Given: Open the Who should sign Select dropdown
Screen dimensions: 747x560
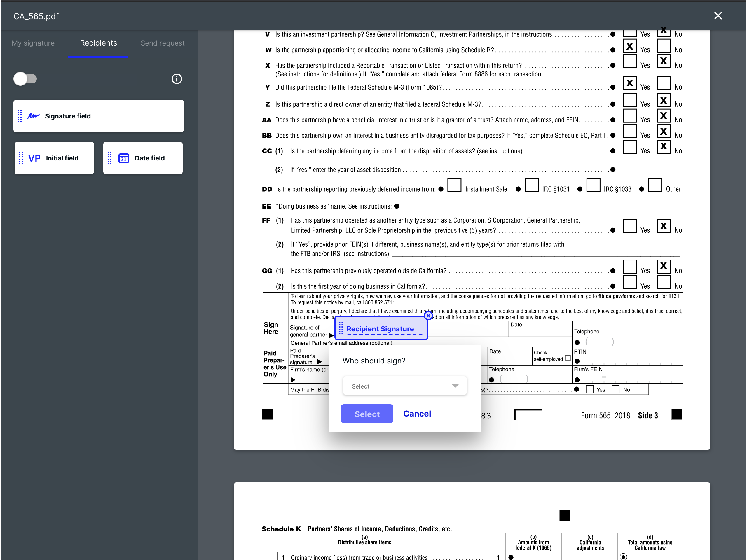Looking at the screenshot, I should pos(404,386).
